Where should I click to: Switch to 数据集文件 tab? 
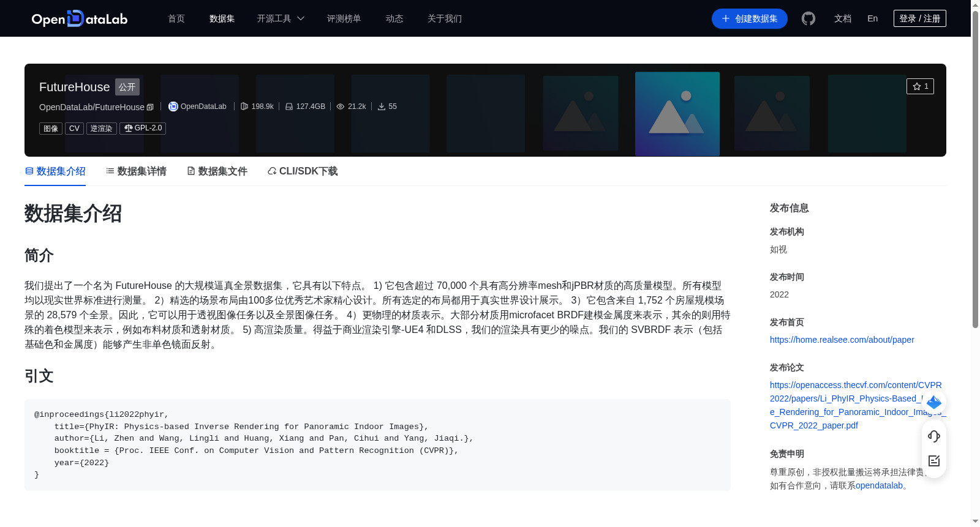[x=217, y=171]
